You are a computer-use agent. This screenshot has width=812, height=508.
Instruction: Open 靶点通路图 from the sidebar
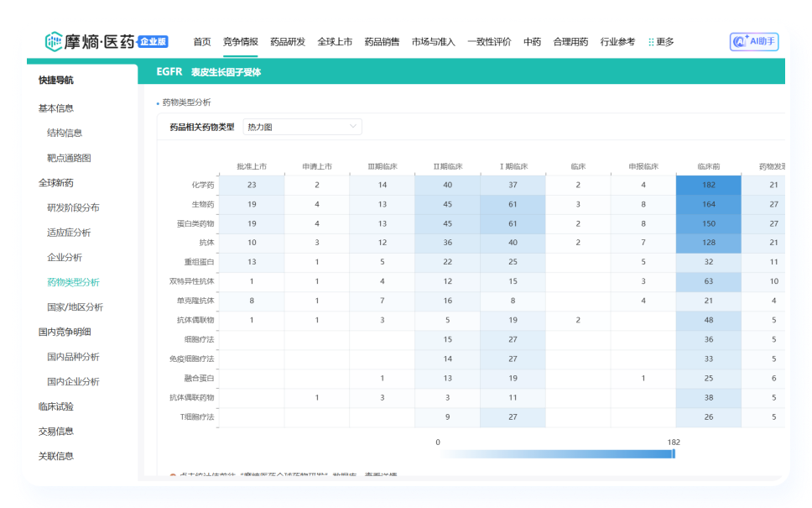pos(69,158)
